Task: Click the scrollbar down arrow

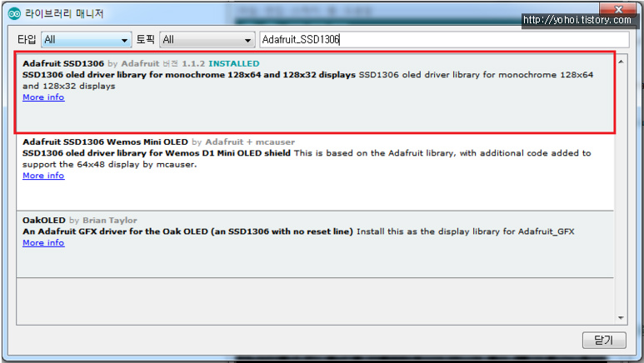Action: pos(621,318)
